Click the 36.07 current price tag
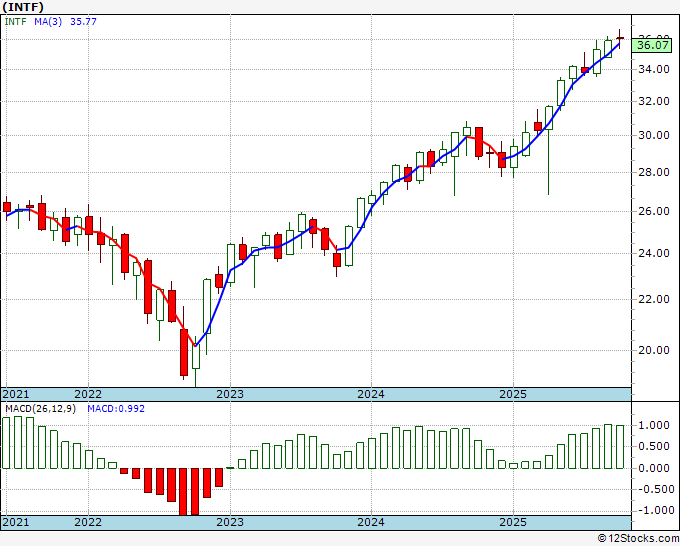 pyautogui.click(x=653, y=45)
